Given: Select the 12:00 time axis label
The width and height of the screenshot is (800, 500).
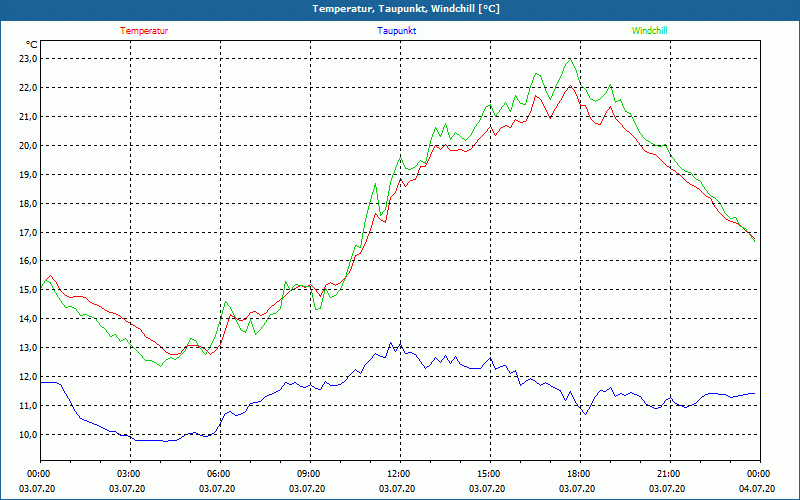Looking at the screenshot, I should tap(399, 474).
